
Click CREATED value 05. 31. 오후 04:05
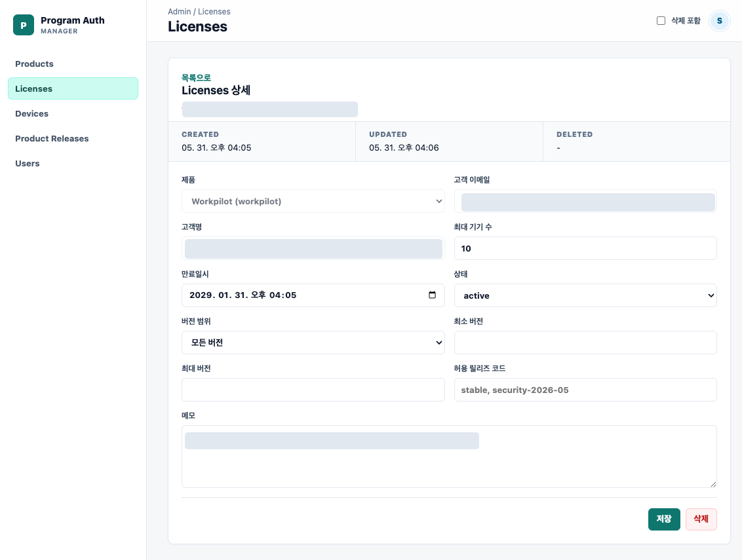pyautogui.click(x=216, y=147)
